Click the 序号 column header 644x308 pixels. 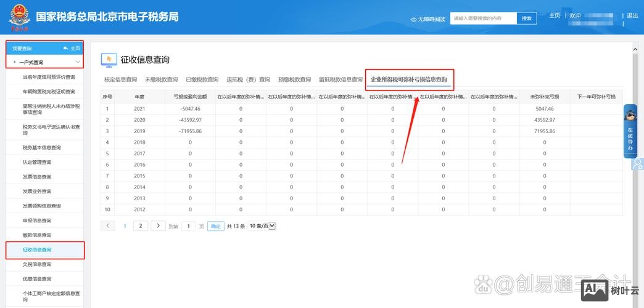point(107,97)
